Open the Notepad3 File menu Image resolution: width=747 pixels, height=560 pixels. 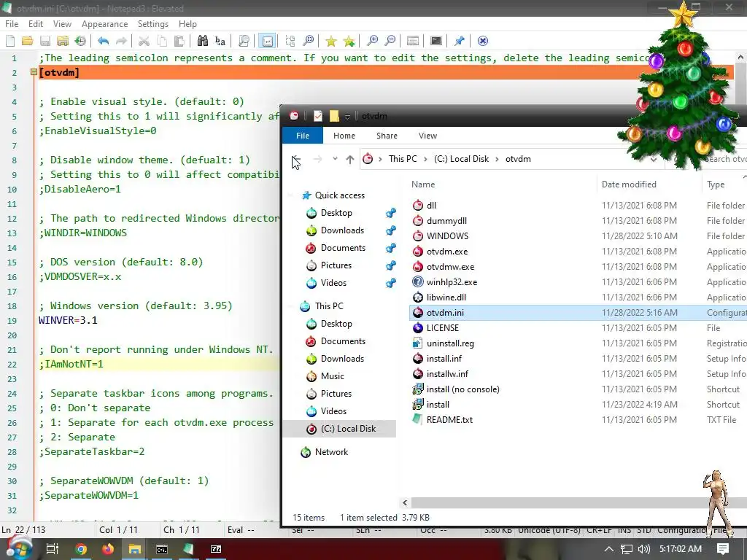click(12, 24)
